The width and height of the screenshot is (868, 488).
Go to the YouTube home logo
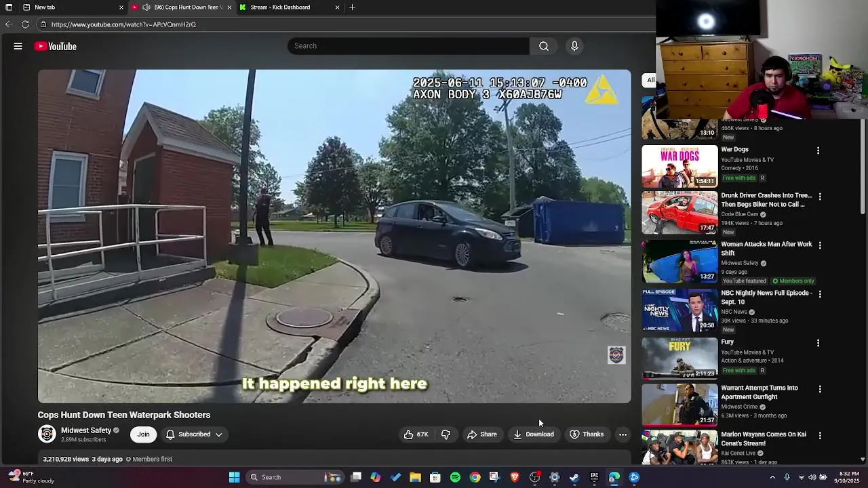(56, 46)
